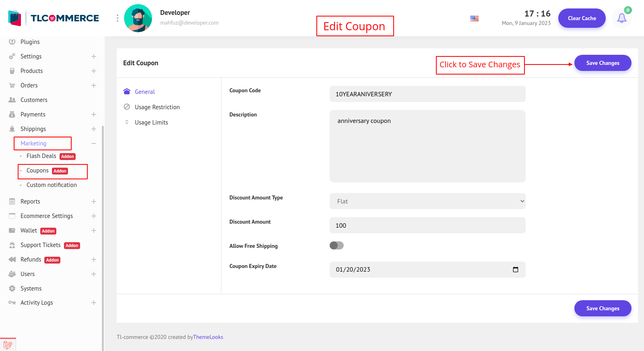Image resolution: width=644 pixels, height=351 pixels.
Task: Click the Clear Cache button
Action: pyautogui.click(x=582, y=18)
